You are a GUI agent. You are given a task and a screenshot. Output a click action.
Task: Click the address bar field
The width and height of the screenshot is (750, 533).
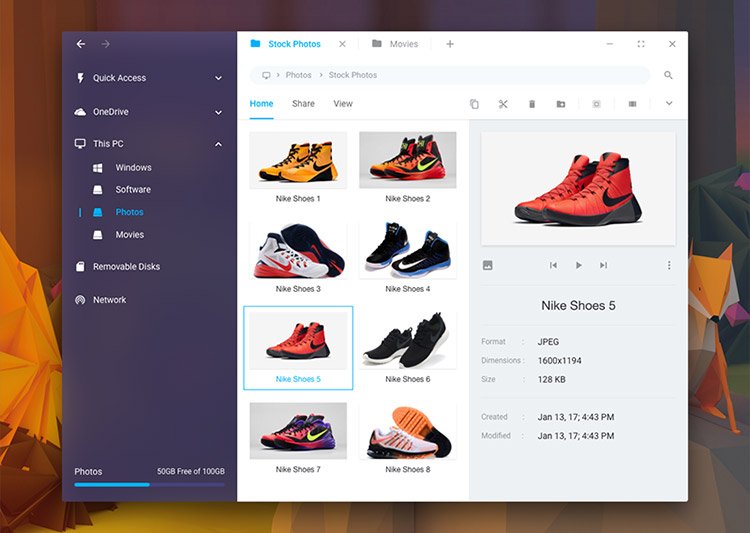tap(450, 75)
